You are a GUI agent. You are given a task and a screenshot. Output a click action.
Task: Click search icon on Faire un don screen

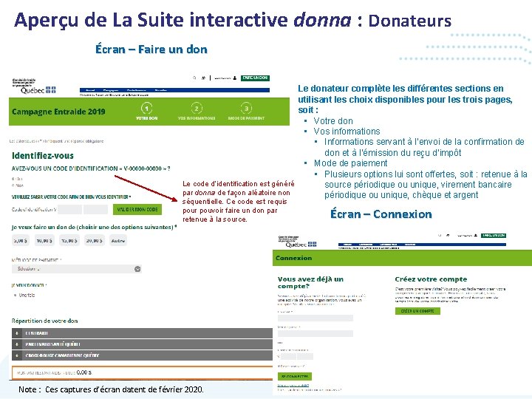[194, 78]
